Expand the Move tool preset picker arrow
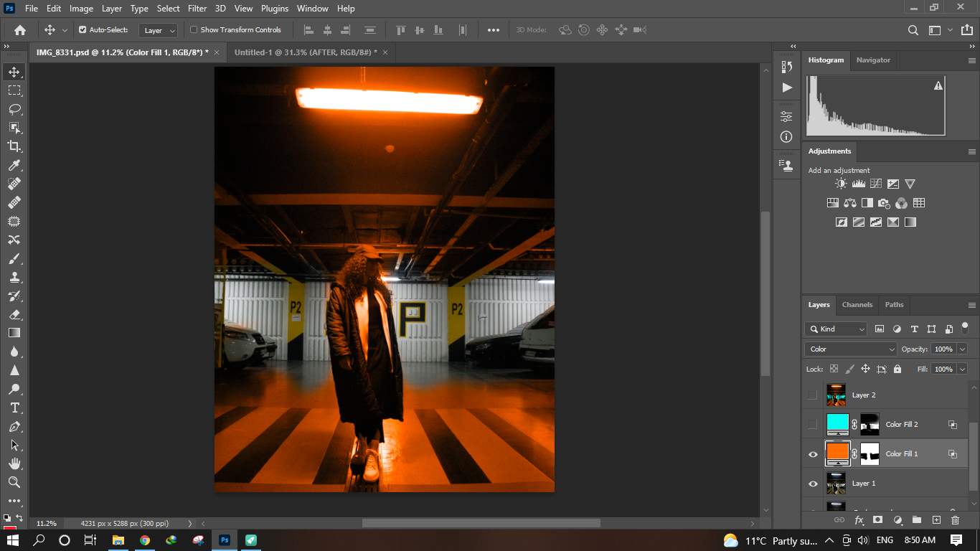Viewport: 980px width, 551px height. (x=65, y=30)
